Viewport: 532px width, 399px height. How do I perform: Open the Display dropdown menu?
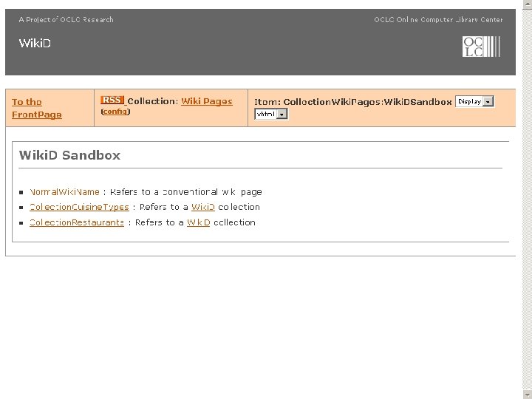tap(474, 101)
